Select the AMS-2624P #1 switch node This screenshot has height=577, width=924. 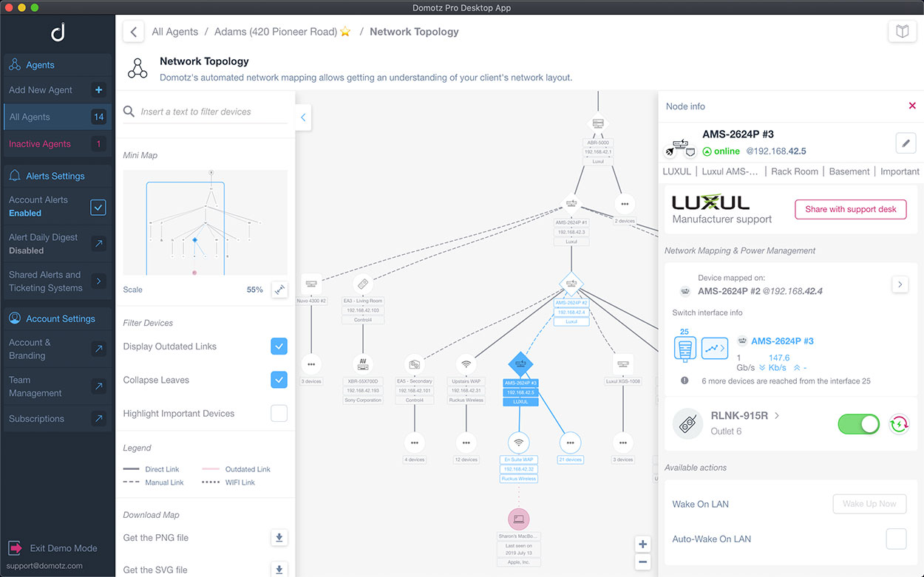(571, 202)
